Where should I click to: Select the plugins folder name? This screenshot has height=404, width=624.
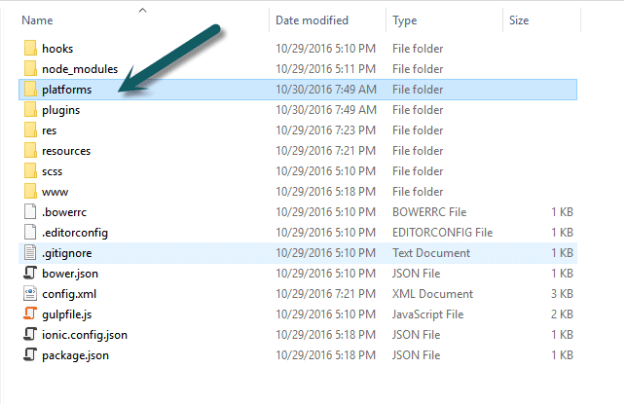[61, 110]
